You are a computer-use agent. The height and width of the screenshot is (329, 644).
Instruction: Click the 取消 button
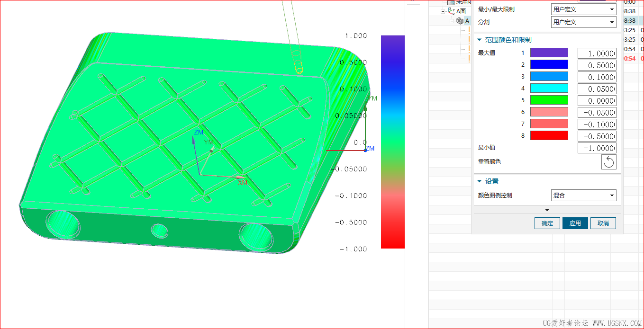603,223
